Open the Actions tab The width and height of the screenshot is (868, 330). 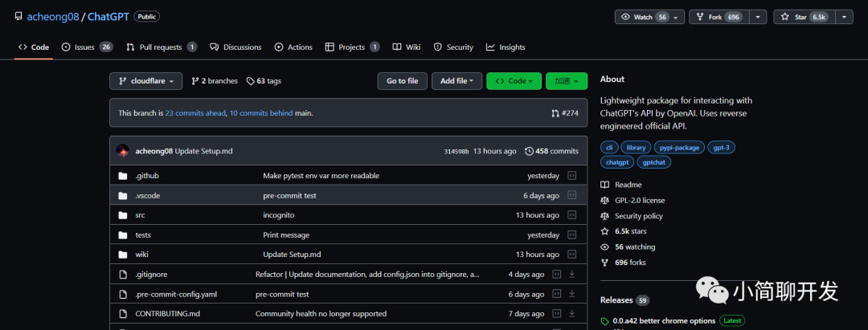(293, 47)
